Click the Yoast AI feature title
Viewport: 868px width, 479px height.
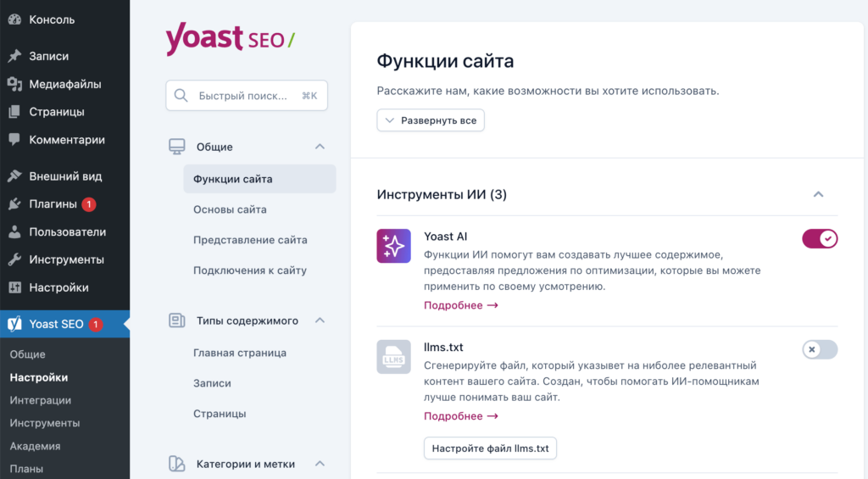(446, 237)
